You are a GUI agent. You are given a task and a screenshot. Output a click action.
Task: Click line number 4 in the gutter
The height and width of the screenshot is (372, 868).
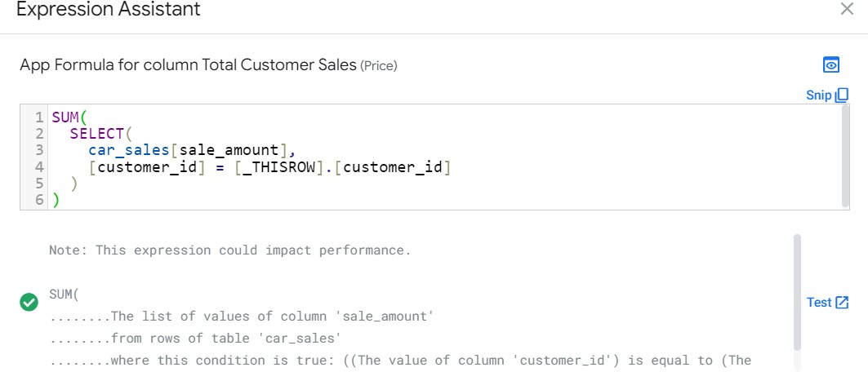(38, 168)
